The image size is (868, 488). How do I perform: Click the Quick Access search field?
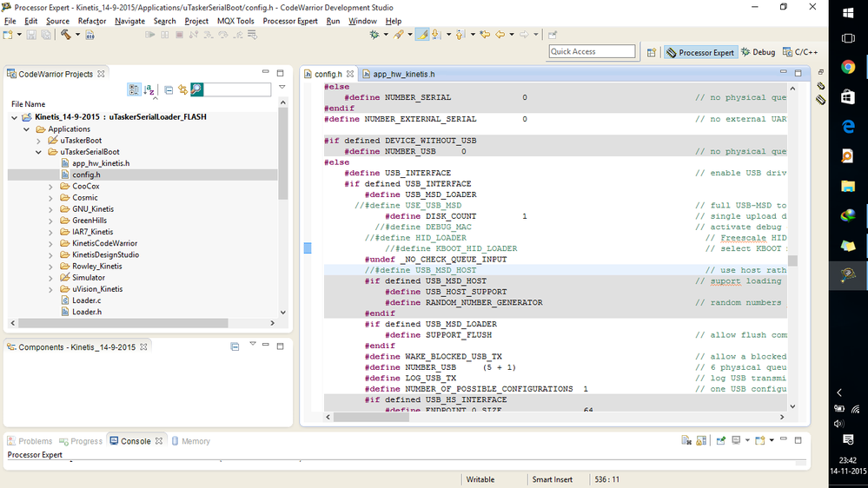pos(592,52)
